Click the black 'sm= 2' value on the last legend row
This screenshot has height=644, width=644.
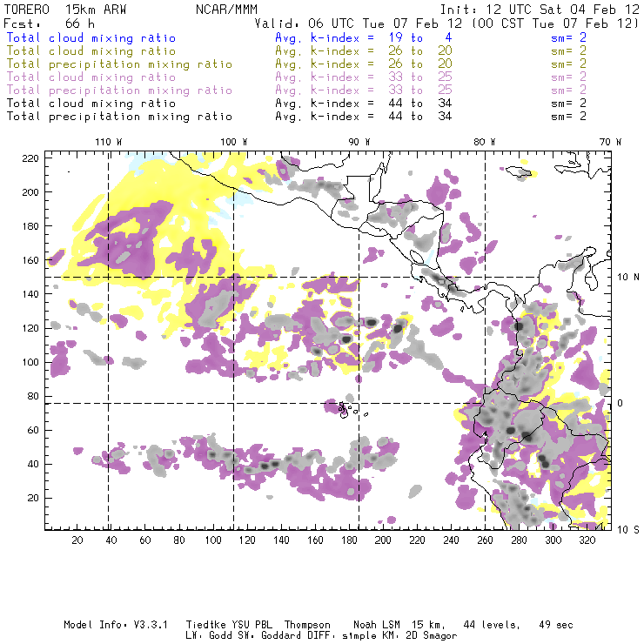point(568,117)
